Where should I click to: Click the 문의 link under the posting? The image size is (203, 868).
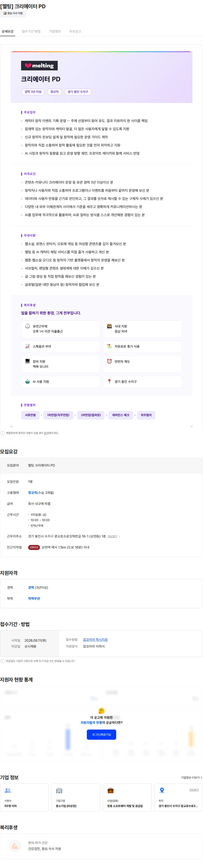coord(46,433)
